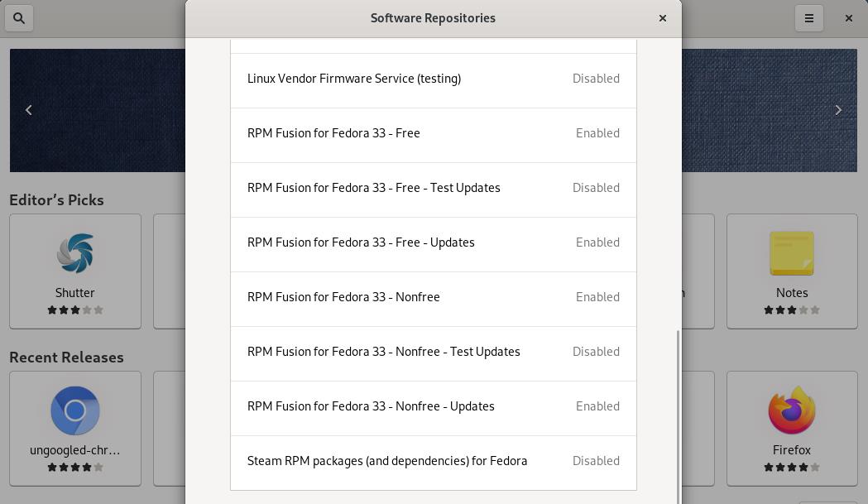The image size is (868, 504).
Task: Click the Shutter star rating
Action: click(x=75, y=310)
